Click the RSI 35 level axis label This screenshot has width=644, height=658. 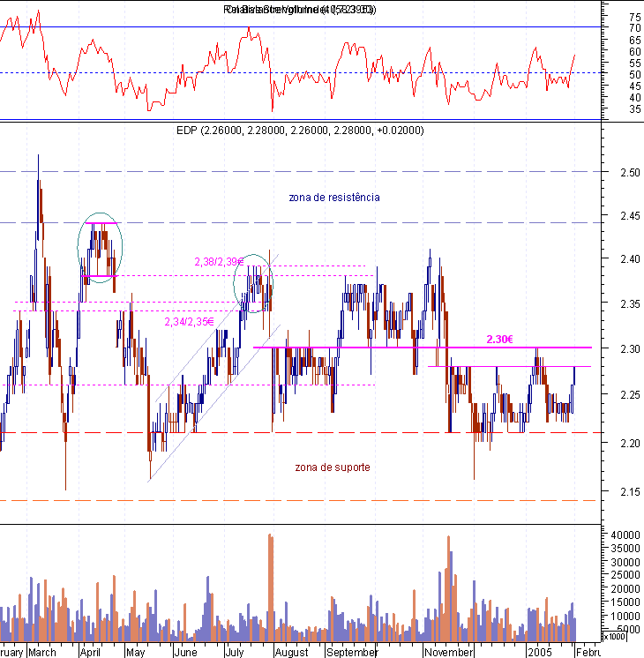[x=635, y=109]
